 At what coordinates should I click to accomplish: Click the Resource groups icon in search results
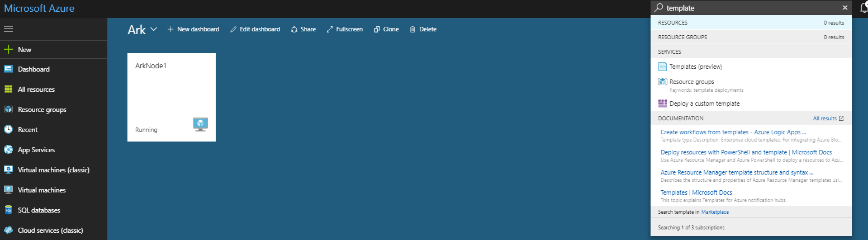pyautogui.click(x=662, y=82)
